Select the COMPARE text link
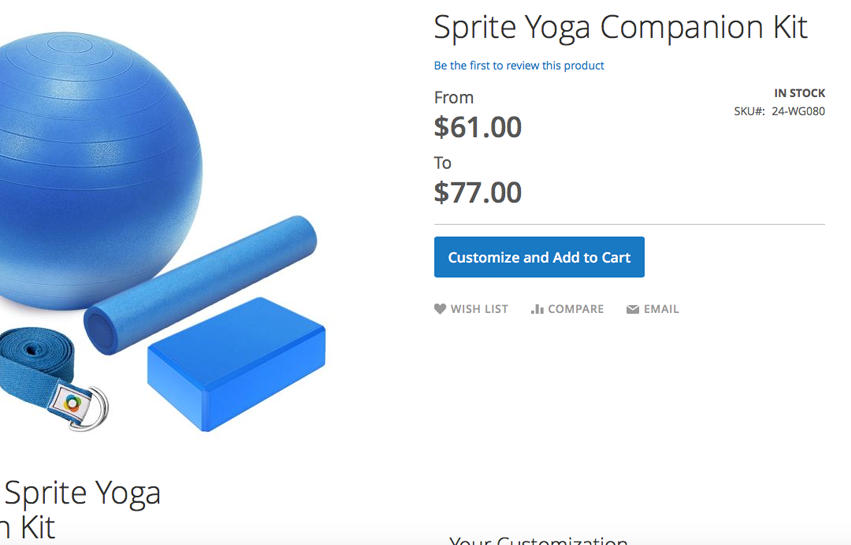Image resolution: width=851 pixels, height=545 pixels. [x=575, y=309]
